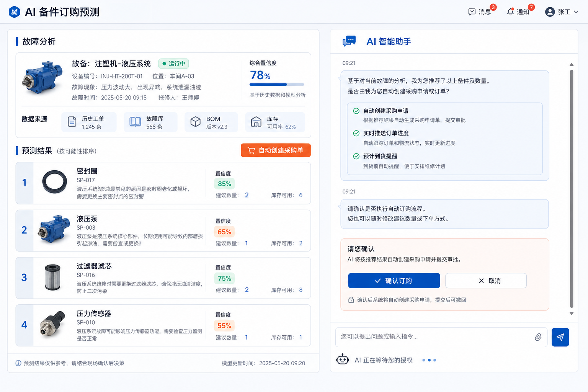The image size is (588, 392).
Task: Click the 模型更新时间 2025-05-20 09:20 text
Action: [x=263, y=363]
